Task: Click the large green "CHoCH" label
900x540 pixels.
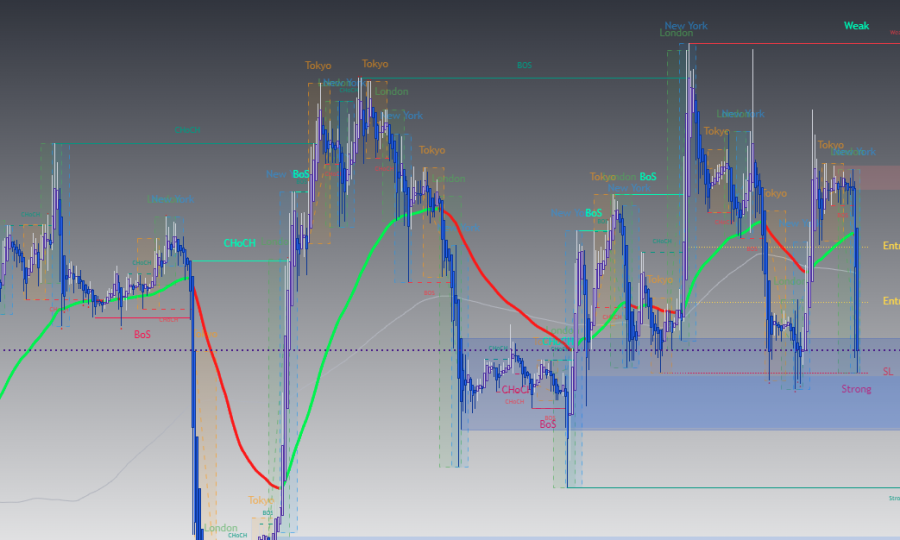Action: click(239, 243)
